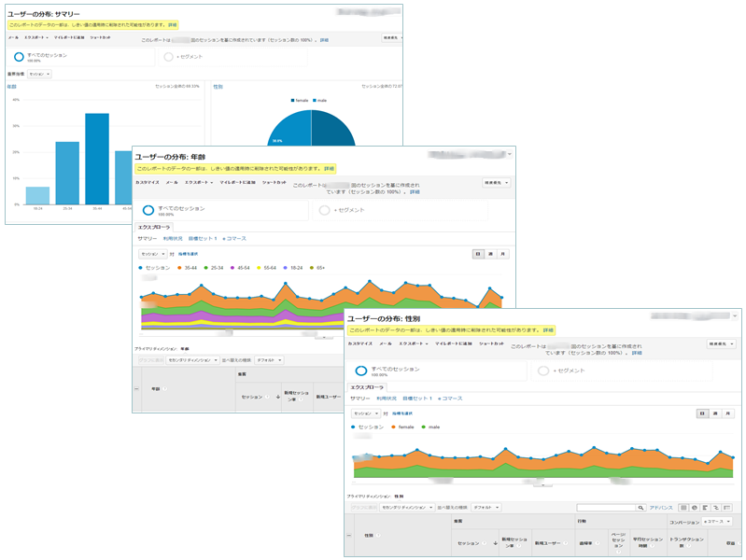Screen dimensions: 746x560
Task: Click the search magnifier icon in gender report
Action: tap(640, 508)
